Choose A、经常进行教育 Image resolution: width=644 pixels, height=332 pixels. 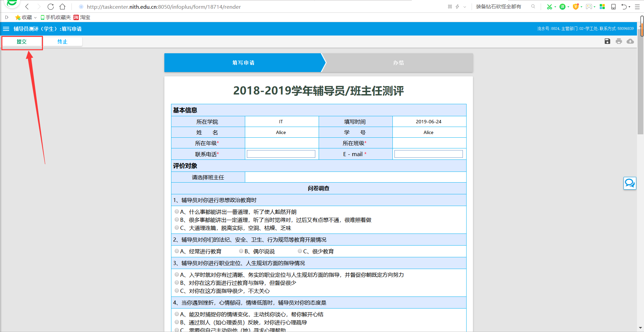pyautogui.click(x=176, y=251)
